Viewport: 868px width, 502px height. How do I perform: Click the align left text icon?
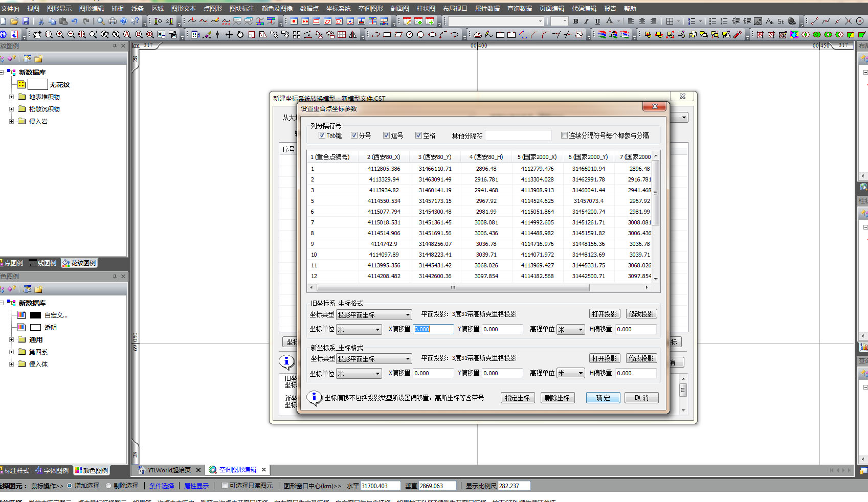(631, 21)
